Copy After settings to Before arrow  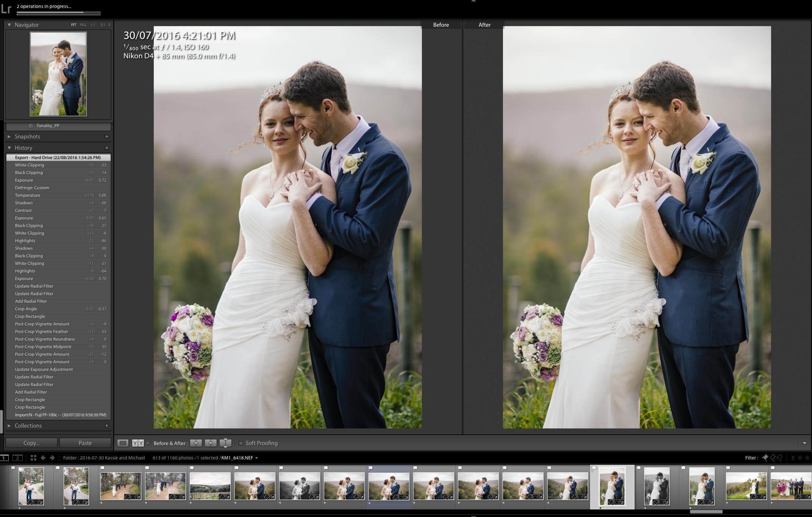click(211, 443)
